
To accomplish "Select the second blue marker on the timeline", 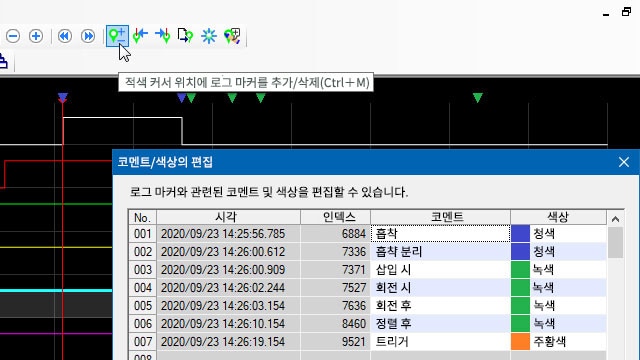I will [181, 98].
